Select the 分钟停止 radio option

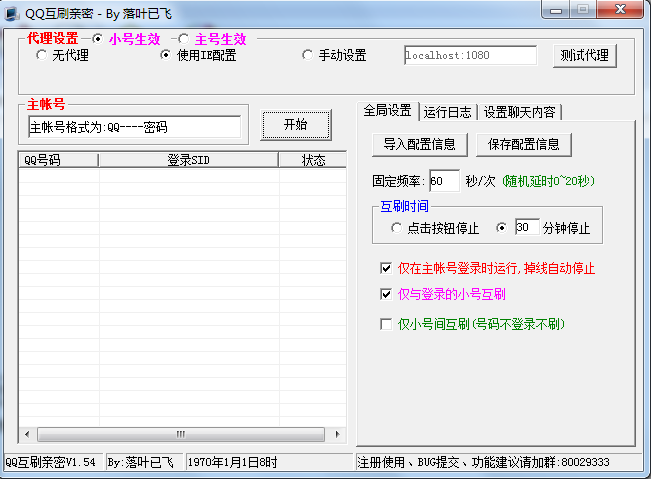502,228
